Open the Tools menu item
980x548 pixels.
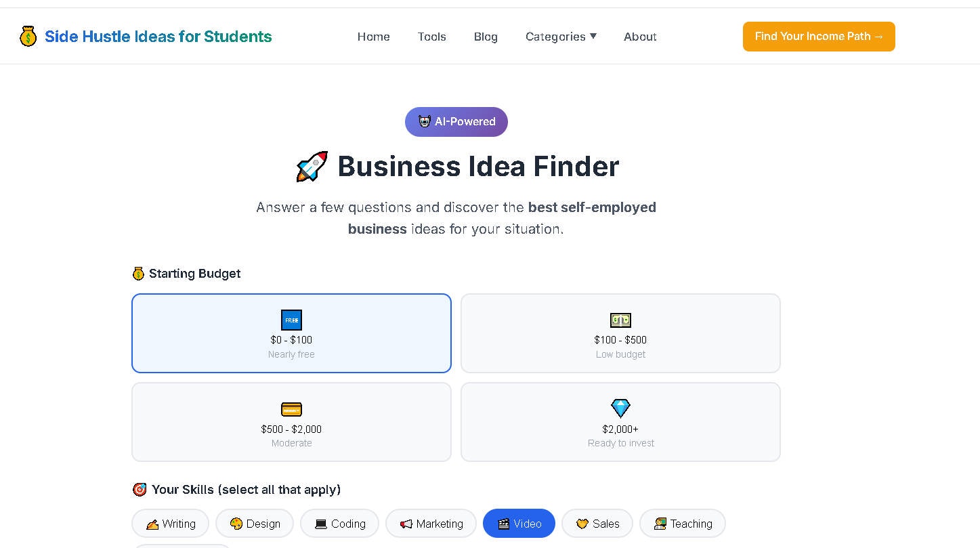(431, 37)
